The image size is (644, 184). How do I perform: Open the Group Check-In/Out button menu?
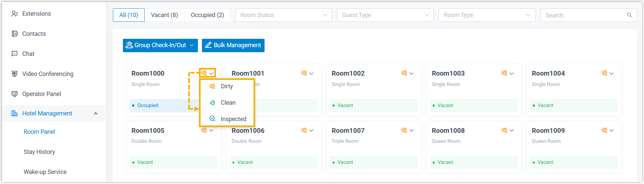160,45
